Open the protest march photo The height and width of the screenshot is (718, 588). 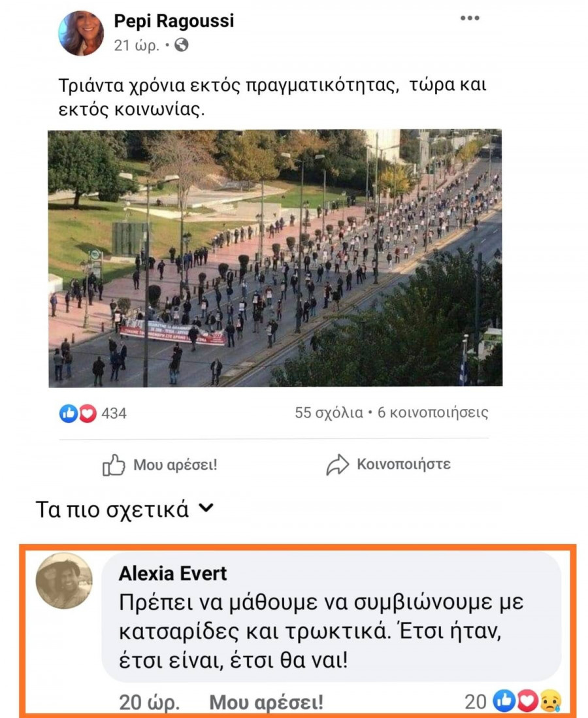click(275, 258)
